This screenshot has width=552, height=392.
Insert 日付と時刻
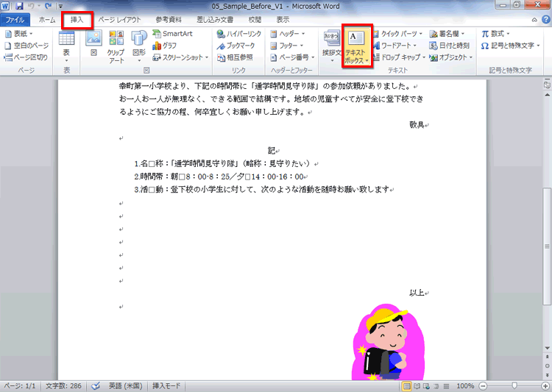[450, 46]
